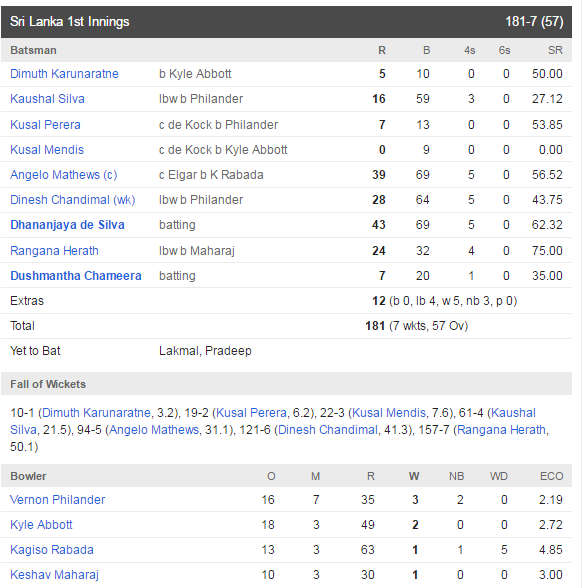The width and height of the screenshot is (583, 588).
Task: Open Kusal Mendis player page from batting table
Action: (47, 150)
